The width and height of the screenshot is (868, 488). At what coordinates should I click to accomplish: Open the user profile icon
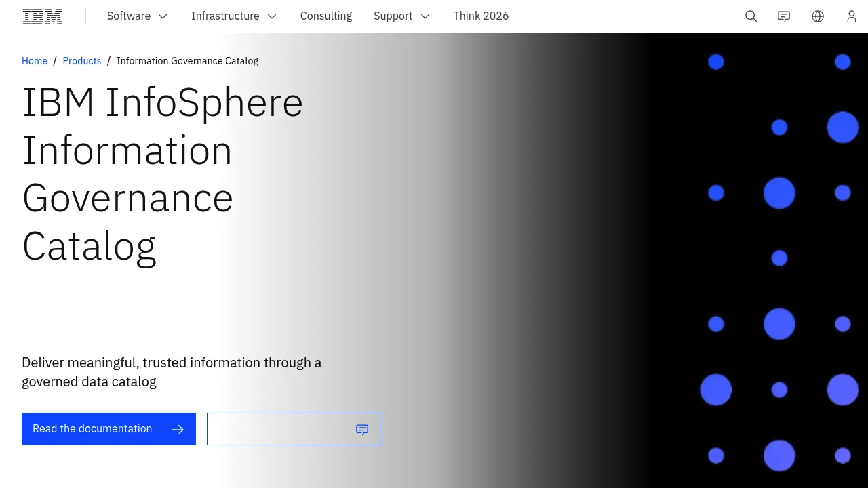tap(852, 16)
